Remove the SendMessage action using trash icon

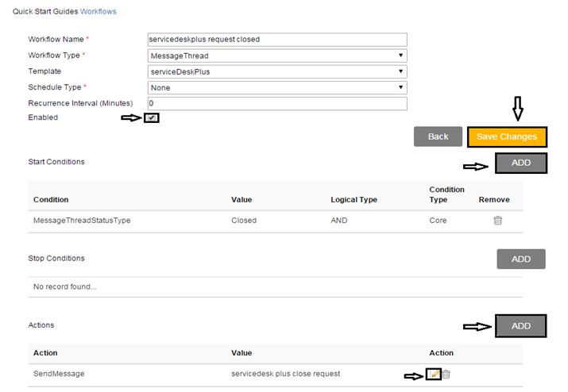click(x=446, y=374)
